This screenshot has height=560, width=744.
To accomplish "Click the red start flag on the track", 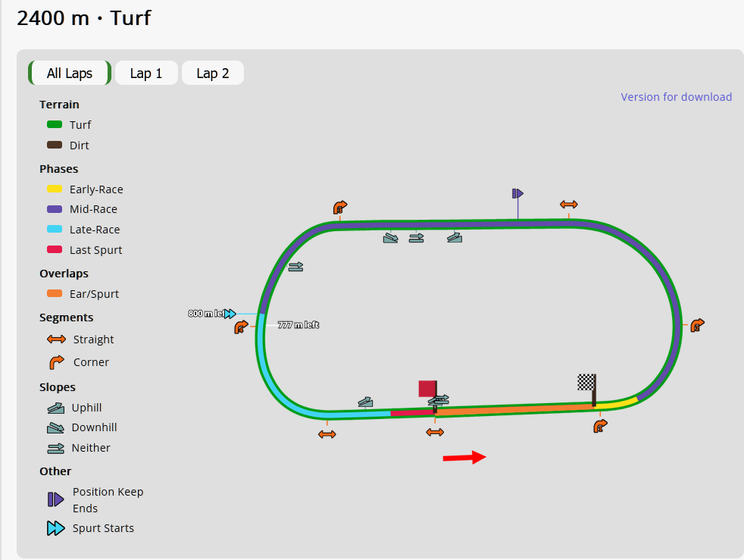I will point(428,389).
